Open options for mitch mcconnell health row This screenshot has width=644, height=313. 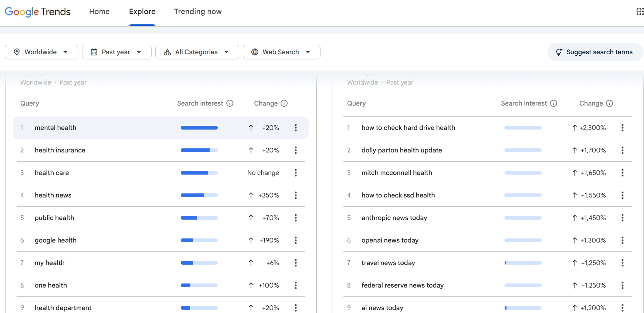(x=623, y=173)
